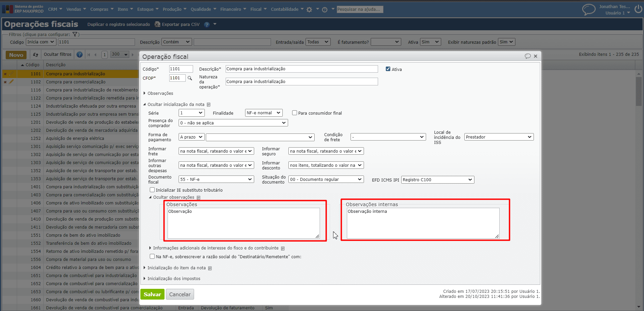Viewport: 644px width, 311px height.
Task: Edit row 1101 using the pencil icon
Action: [11, 74]
